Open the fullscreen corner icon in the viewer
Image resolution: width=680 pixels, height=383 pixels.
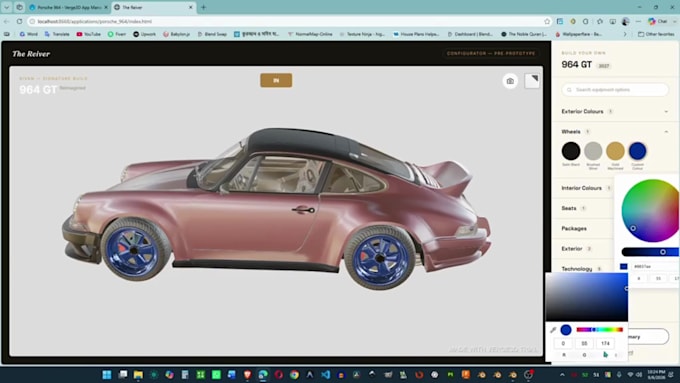[532, 81]
